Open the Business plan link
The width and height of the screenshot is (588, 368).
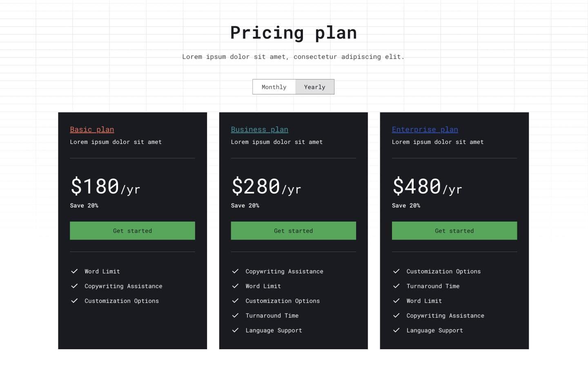259,130
